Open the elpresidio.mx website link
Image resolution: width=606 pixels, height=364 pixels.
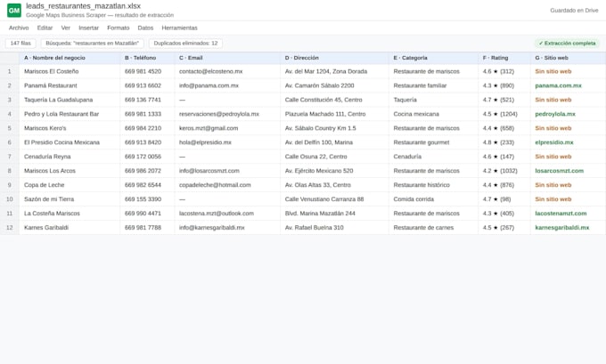point(554,142)
